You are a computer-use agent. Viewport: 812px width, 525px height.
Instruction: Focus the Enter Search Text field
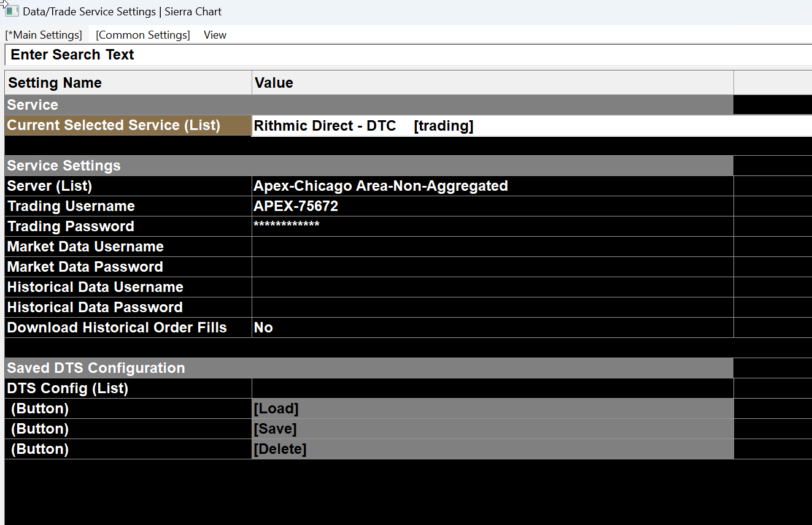408,55
